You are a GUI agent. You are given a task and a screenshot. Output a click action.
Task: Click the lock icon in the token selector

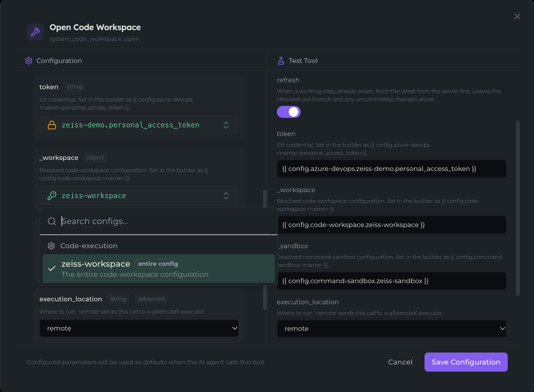pyautogui.click(x=52, y=125)
